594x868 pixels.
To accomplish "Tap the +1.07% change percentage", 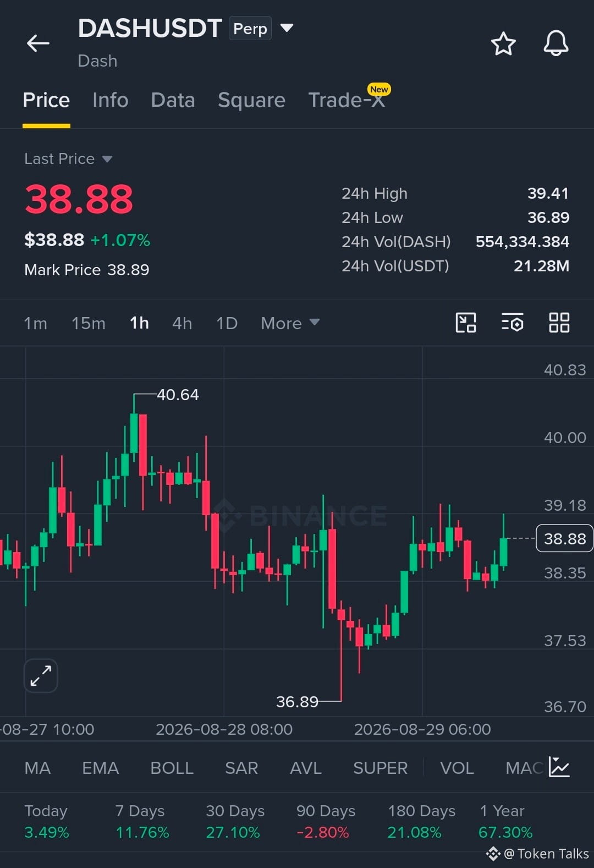I will click(120, 240).
